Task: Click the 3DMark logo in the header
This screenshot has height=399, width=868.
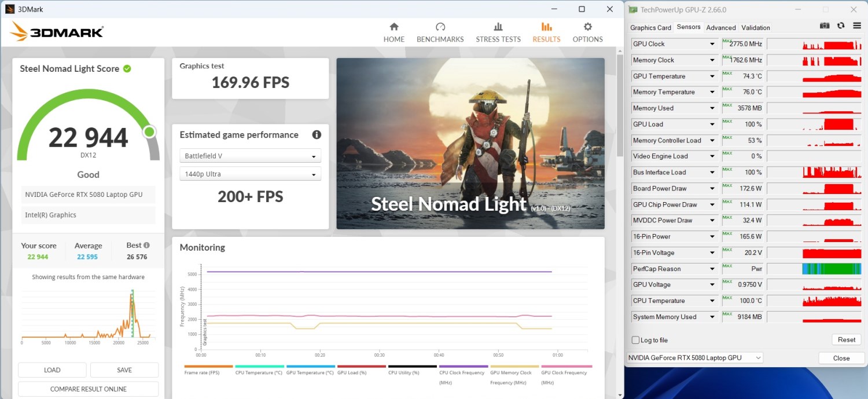Action: pos(57,31)
